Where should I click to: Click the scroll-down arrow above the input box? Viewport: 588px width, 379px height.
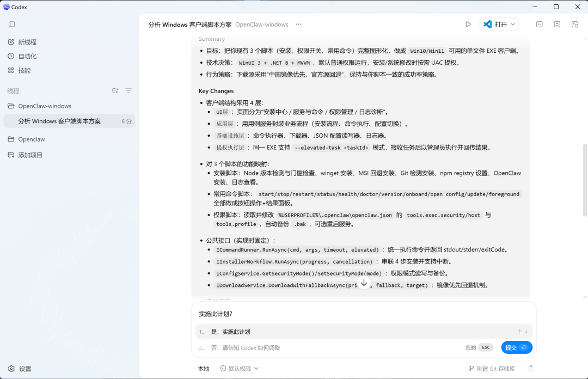pos(364,283)
